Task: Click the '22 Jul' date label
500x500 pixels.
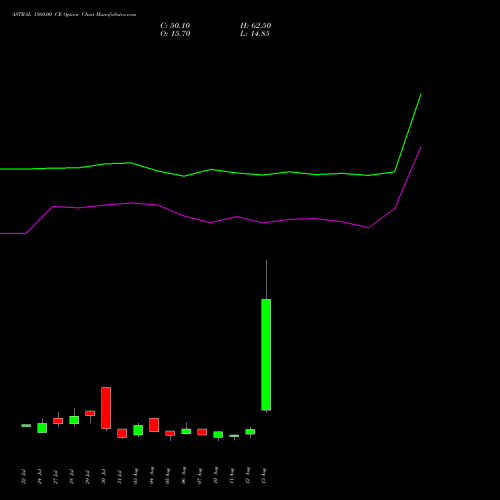Action: point(24,477)
